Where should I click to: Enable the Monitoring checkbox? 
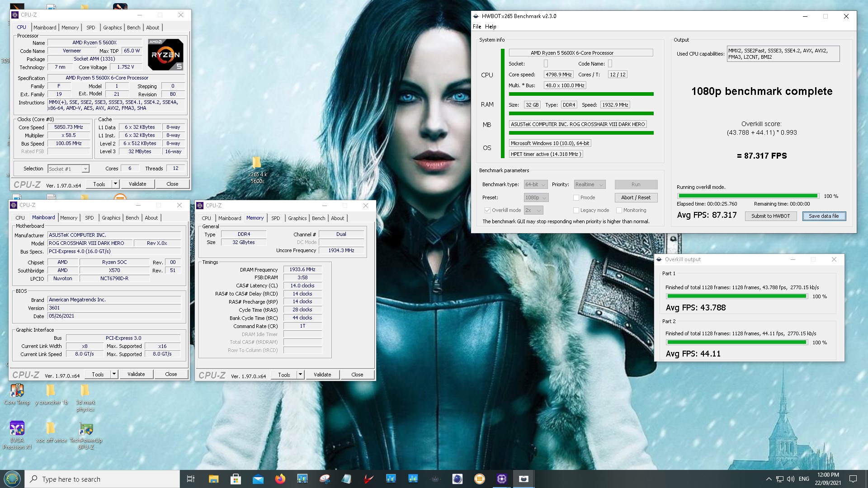[x=619, y=210]
